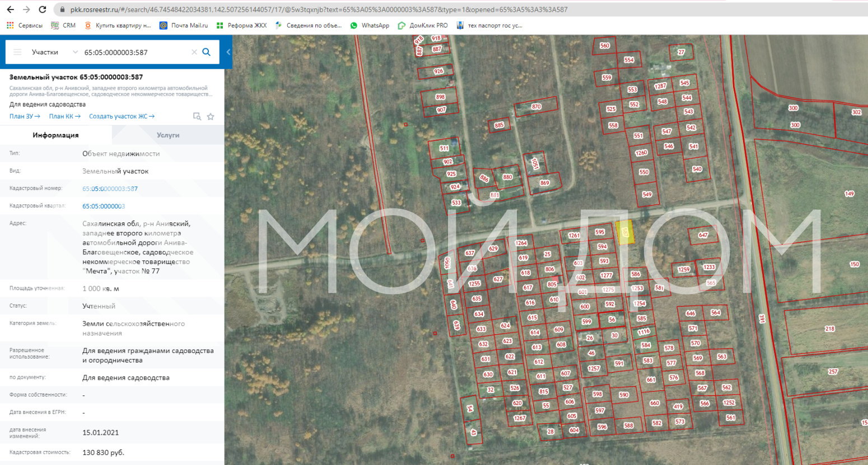Click the zoom-to-object icon beside star
This screenshot has height=465, width=868.
click(197, 117)
